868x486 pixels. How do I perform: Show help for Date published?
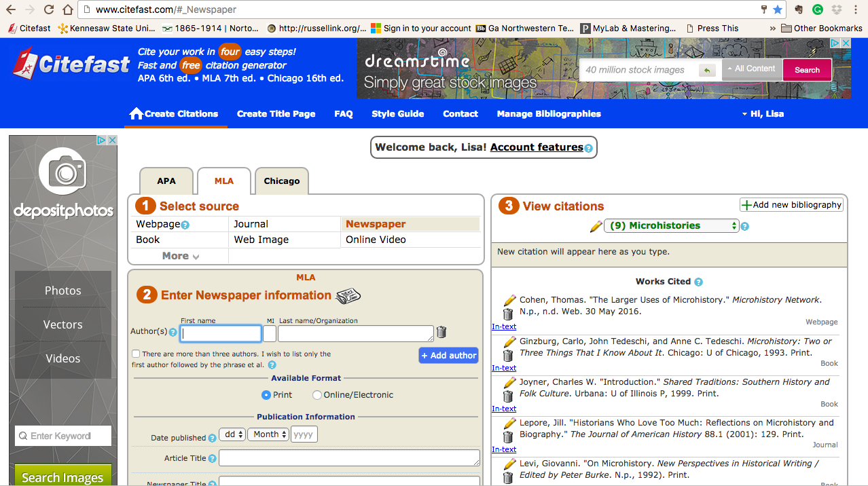point(212,438)
